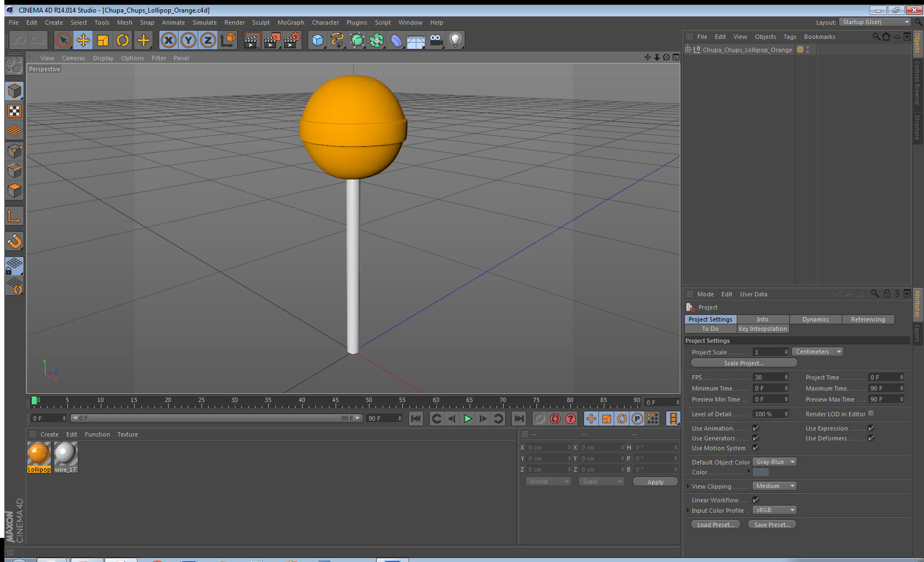Toggle Linear Workflow checkbox
Viewport: 924px width, 562px height.
click(x=755, y=500)
